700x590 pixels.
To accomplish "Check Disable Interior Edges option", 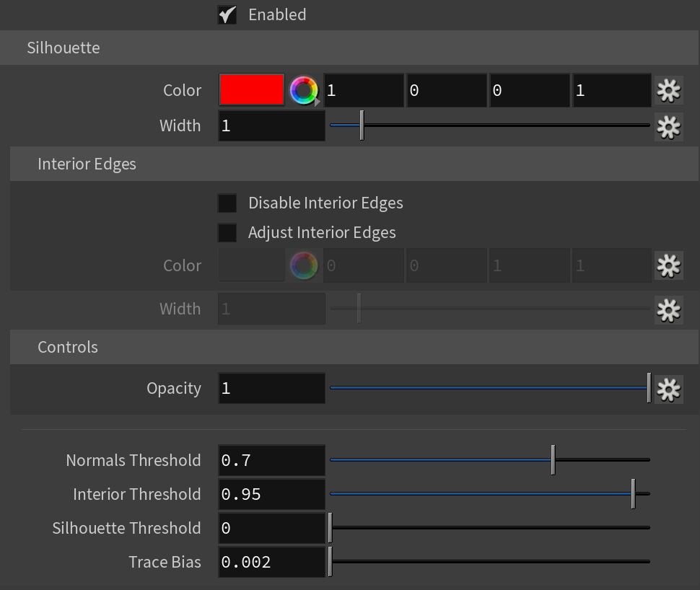I will pyautogui.click(x=227, y=203).
